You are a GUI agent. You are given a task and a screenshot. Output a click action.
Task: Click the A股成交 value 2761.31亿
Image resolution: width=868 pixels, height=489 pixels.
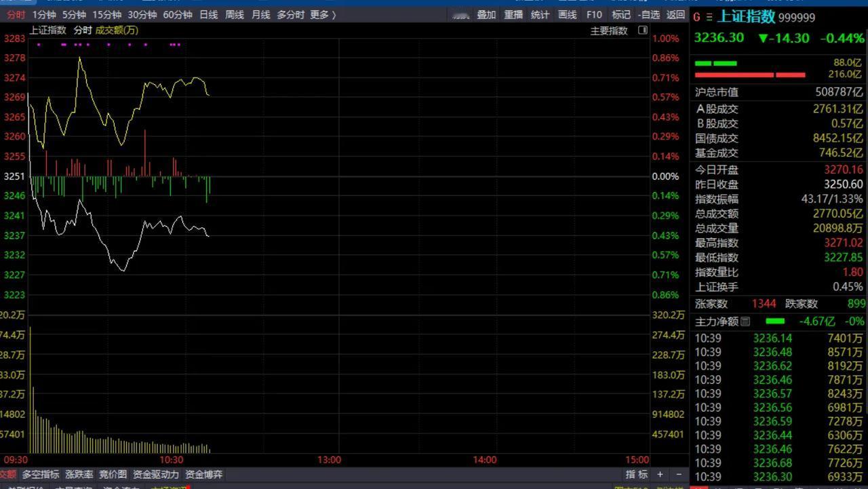click(838, 109)
